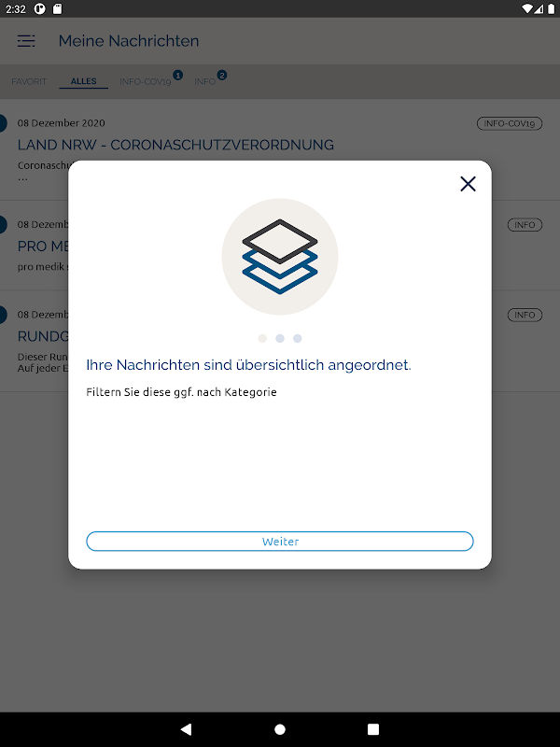Switch to the ALLES tab
The height and width of the screenshot is (747, 560).
(x=83, y=81)
